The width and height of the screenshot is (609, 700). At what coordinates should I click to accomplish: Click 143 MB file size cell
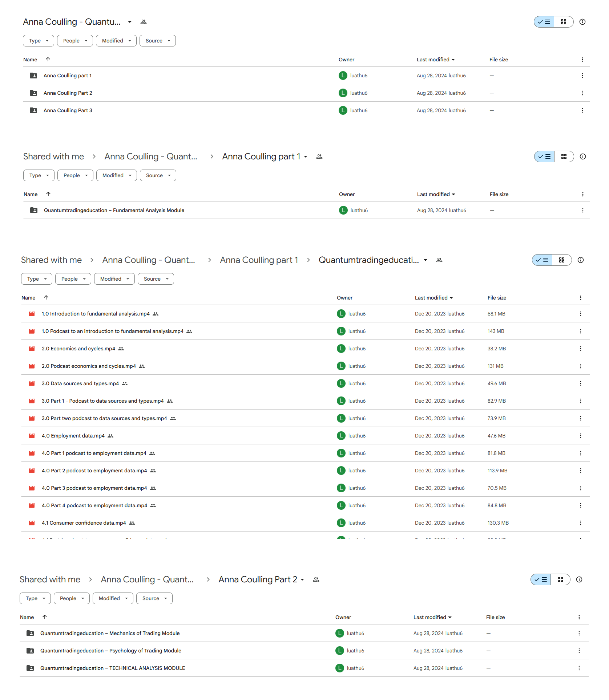(x=496, y=331)
